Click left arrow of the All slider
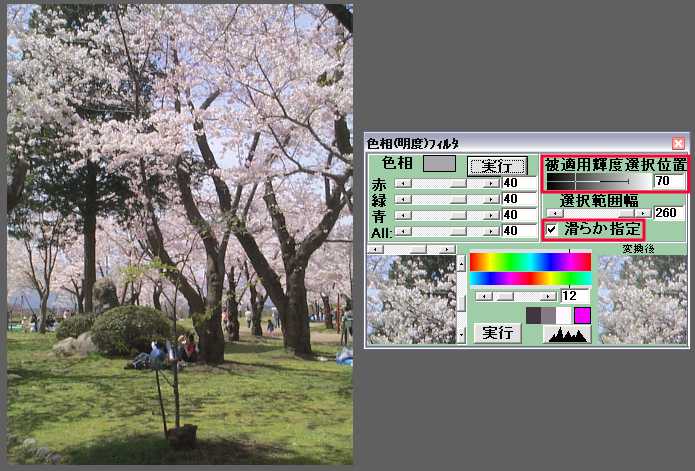The width and height of the screenshot is (695, 471). pos(402,231)
